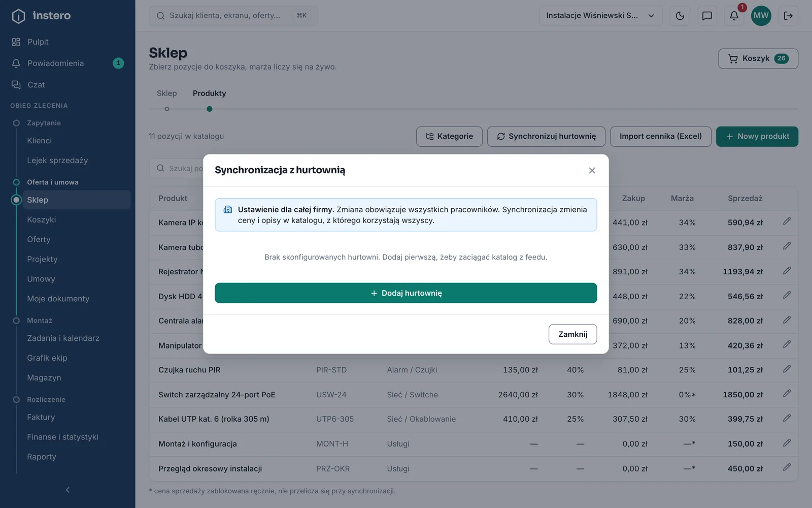
Task: Open chat bubble icon in header
Action: pos(707,16)
